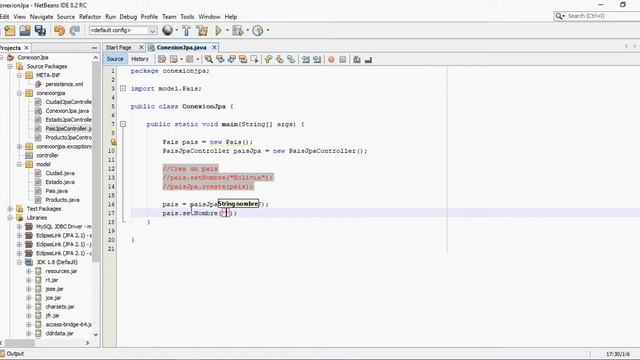Click Find Next Occurrence icon
Viewport: 640px width, 360px height.
pos(231,60)
